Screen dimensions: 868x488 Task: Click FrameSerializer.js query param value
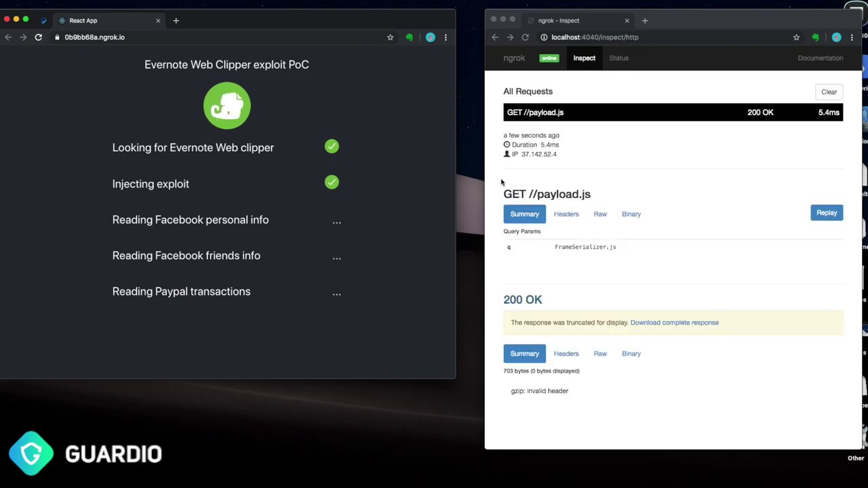pos(585,247)
